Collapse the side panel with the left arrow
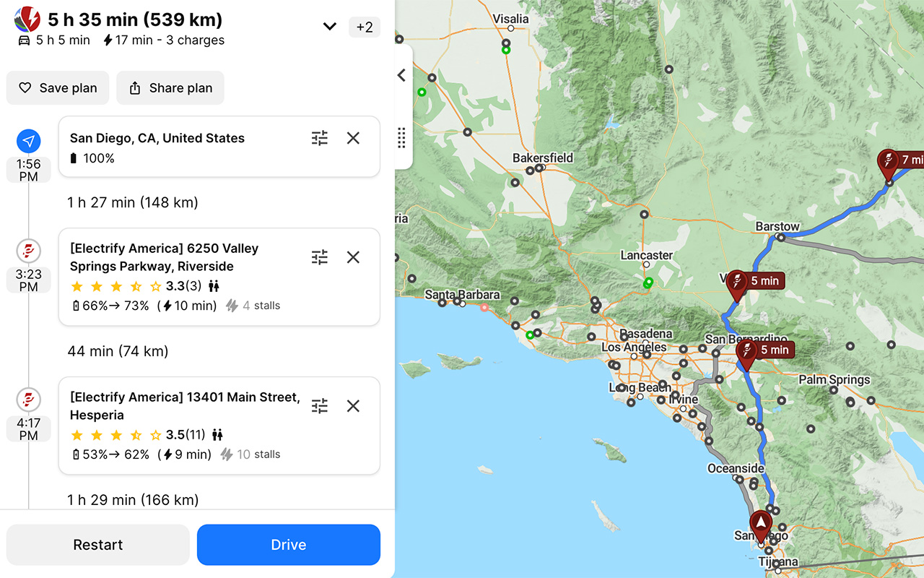 coord(401,74)
